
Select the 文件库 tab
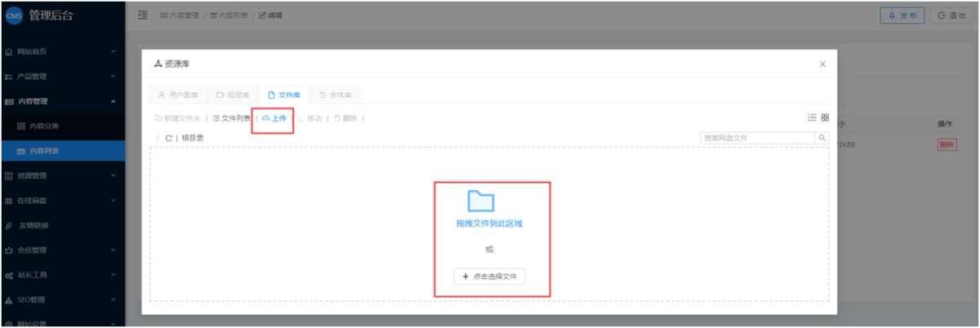[x=284, y=95]
